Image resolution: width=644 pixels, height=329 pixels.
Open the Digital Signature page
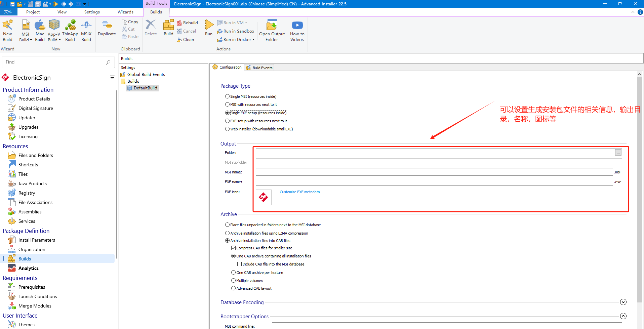pos(36,108)
